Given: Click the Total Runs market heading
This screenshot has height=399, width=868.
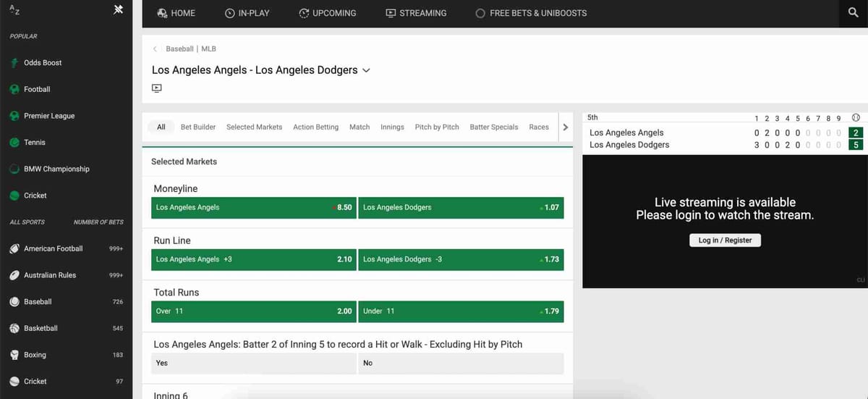Looking at the screenshot, I should 176,293.
